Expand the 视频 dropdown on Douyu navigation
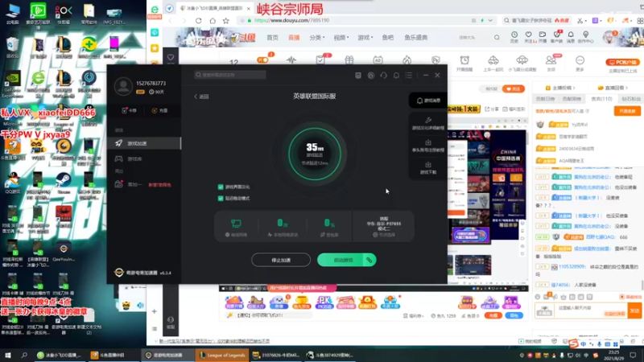The width and height of the screenshot is (644, 362). click(x=341, y=37)
